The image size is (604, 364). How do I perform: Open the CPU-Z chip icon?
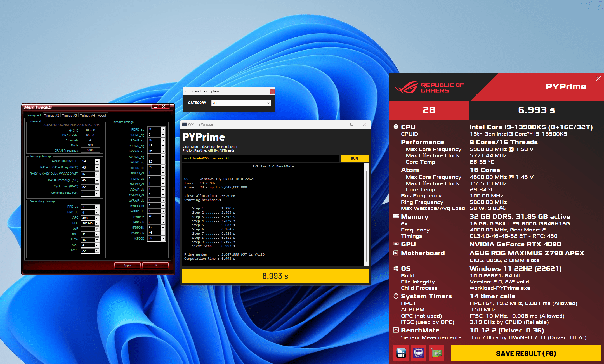coord(419,353)
